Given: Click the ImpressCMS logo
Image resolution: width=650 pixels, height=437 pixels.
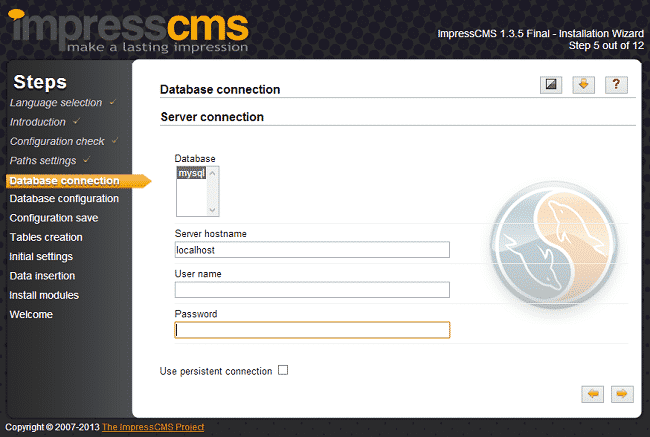Looking at the screenshot, I should click(x=130, y=30).
